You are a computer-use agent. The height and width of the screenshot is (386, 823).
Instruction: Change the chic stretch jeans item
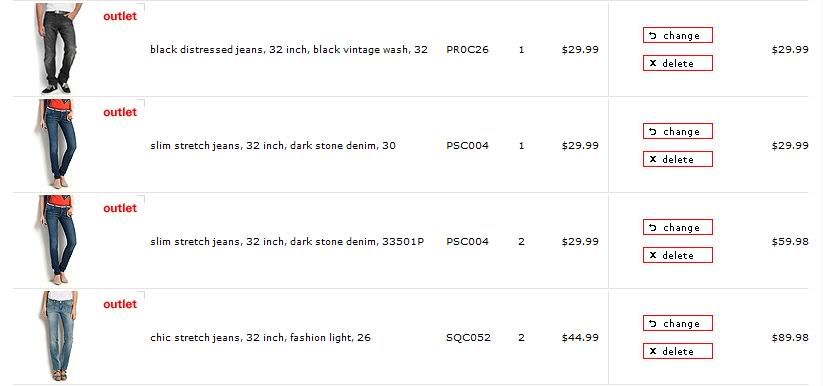tap(678, 324)
